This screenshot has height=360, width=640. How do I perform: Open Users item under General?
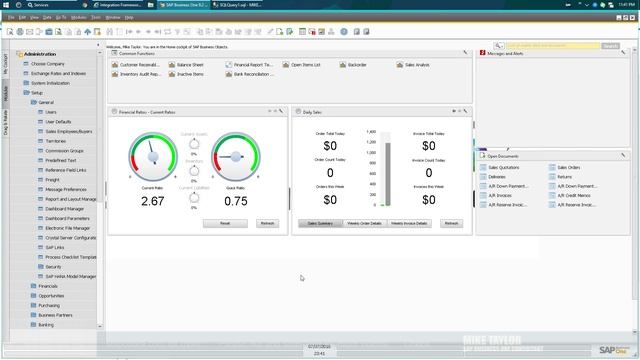51,112
